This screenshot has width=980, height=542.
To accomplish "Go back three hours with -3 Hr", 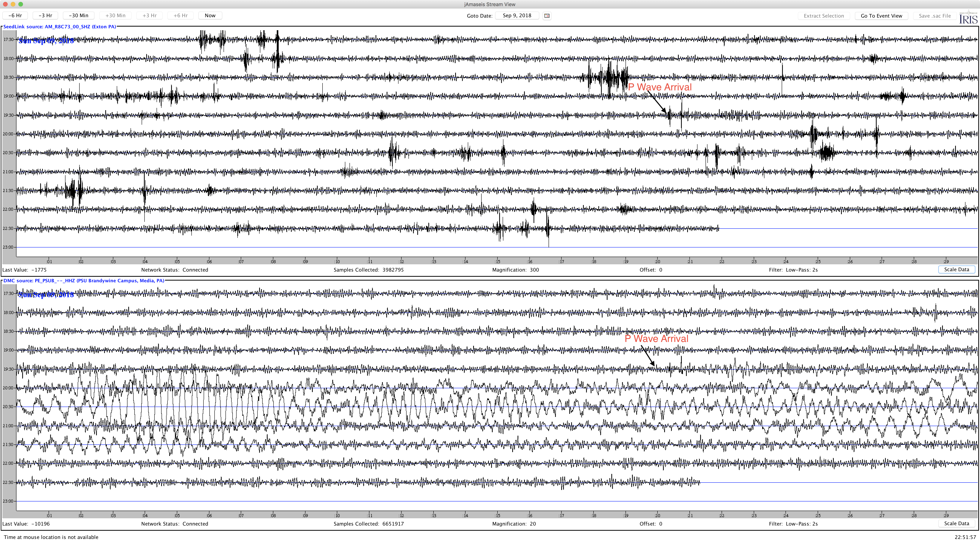I will (x=45, y=15).
